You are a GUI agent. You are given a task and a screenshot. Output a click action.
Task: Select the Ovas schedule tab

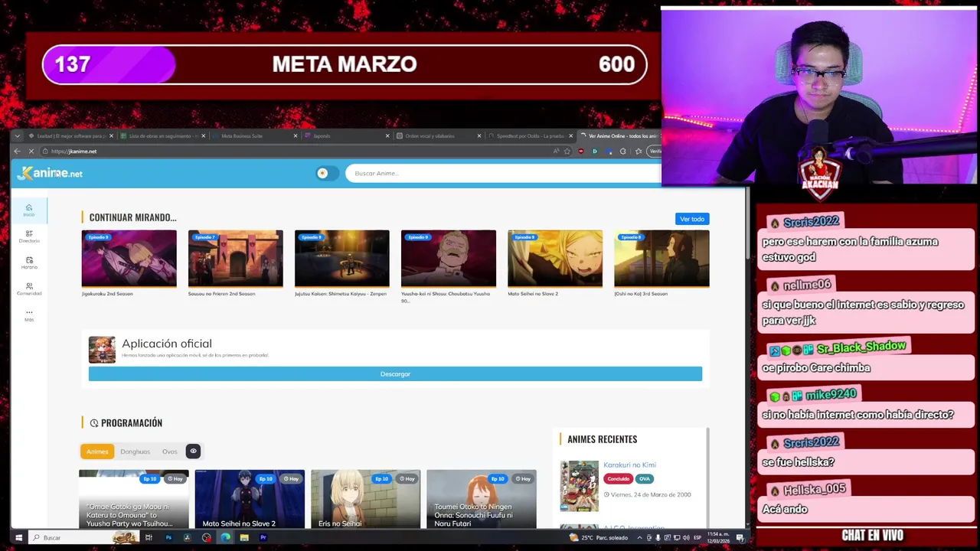point(169,452)
